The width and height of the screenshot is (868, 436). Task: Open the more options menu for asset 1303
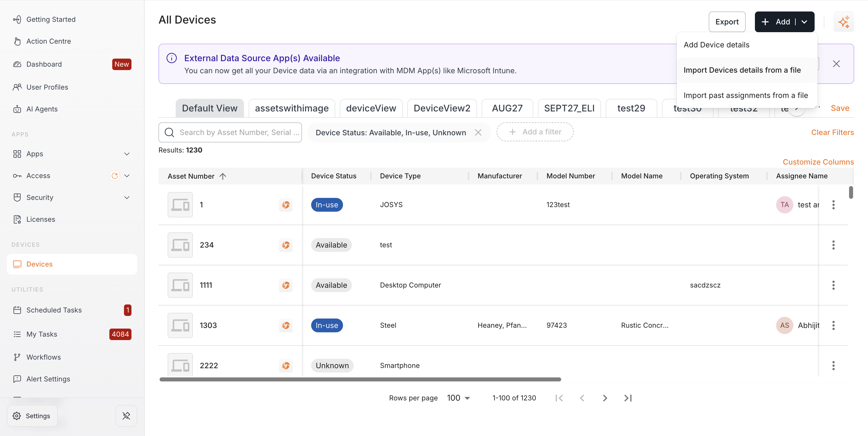(833, 325)
